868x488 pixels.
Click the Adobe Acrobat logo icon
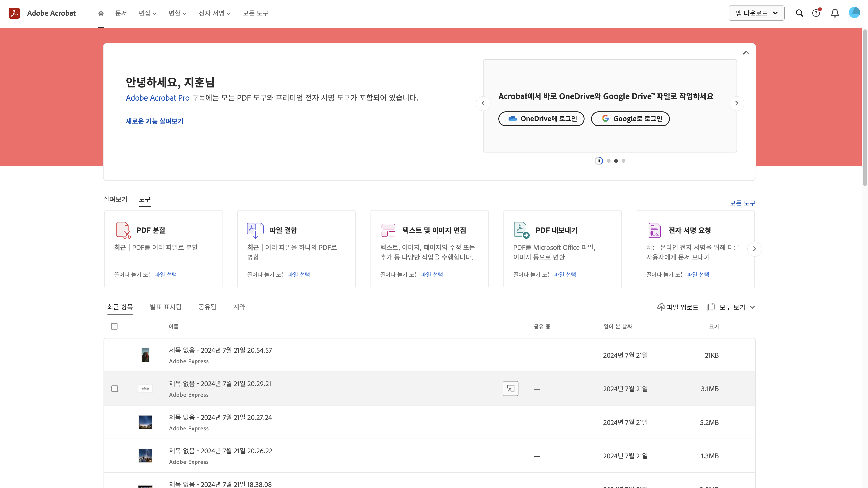(x=14, y=13)
